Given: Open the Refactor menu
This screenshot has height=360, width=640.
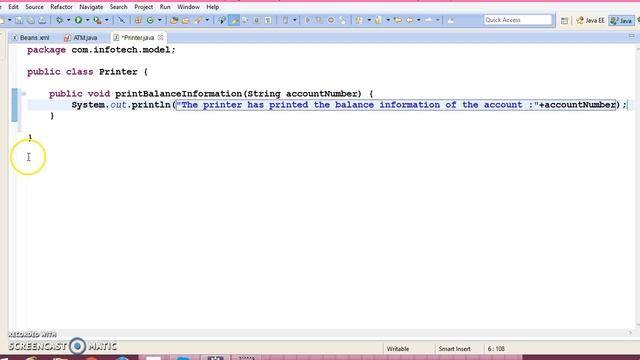Looking at the screenshot, I should click(61, 7).
